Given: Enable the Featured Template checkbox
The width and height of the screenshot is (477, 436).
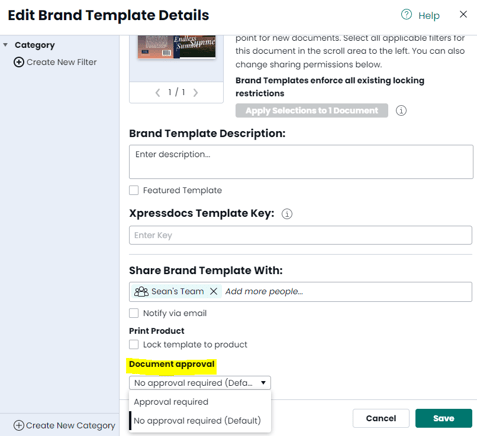Looking at the screenshot, I should pos(134,190).
